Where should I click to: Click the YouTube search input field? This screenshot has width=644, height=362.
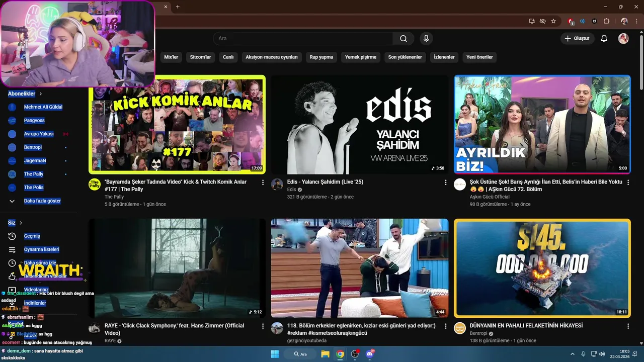coord(303,39)
